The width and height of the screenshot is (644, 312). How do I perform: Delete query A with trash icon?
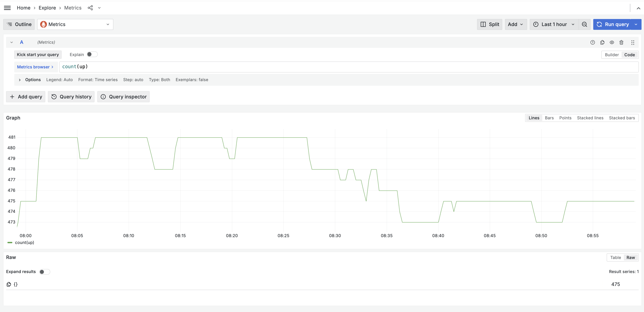(x=622, y=42)
